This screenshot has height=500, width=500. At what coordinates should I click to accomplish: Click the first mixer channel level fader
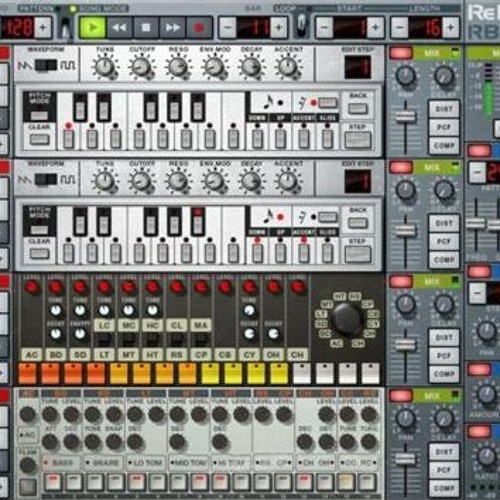coord(405,117)
